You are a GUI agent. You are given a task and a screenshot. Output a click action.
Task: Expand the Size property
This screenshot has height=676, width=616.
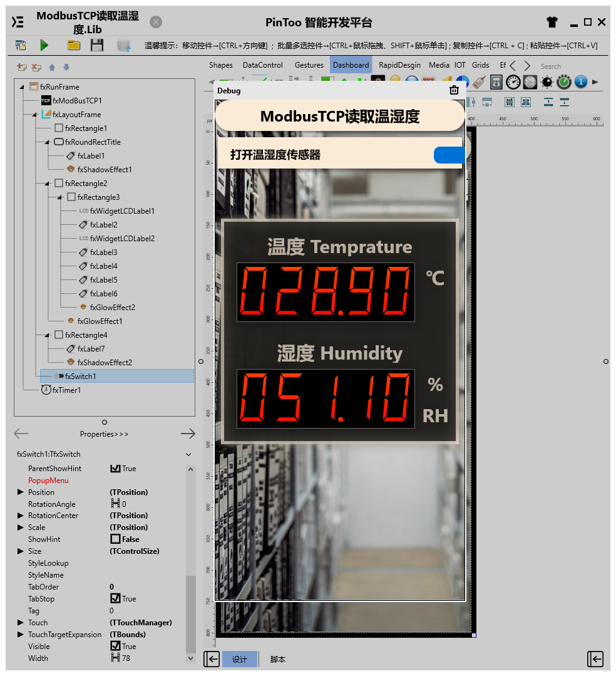(20, 551)
